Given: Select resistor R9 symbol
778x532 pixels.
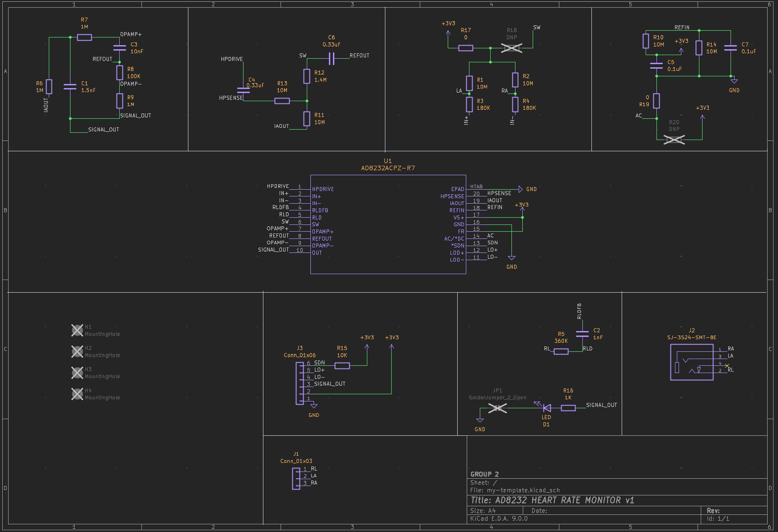Looking at the screenshot, I should (119, 101).
